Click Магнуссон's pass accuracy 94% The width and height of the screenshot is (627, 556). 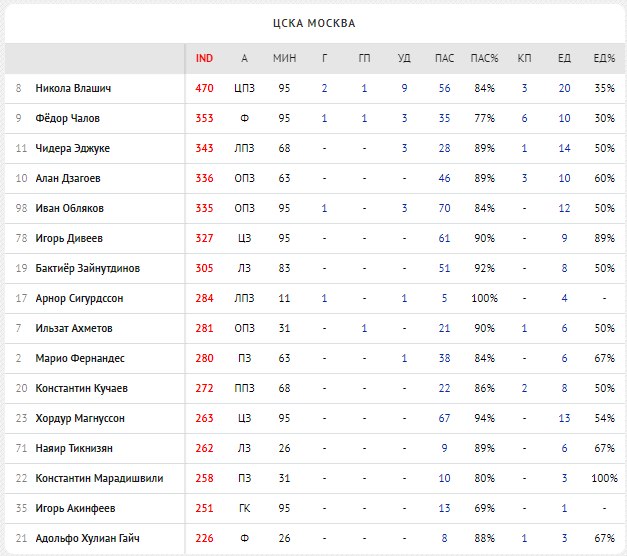pos(484,418)
